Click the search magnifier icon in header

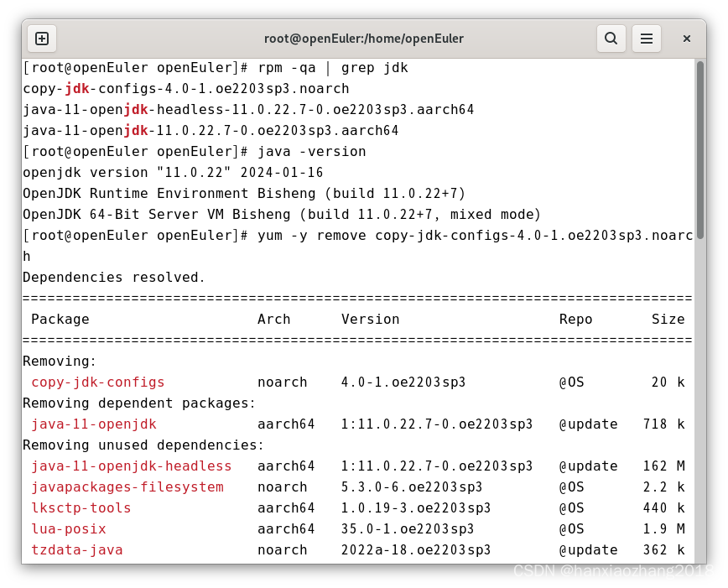[x=611, y=39]
